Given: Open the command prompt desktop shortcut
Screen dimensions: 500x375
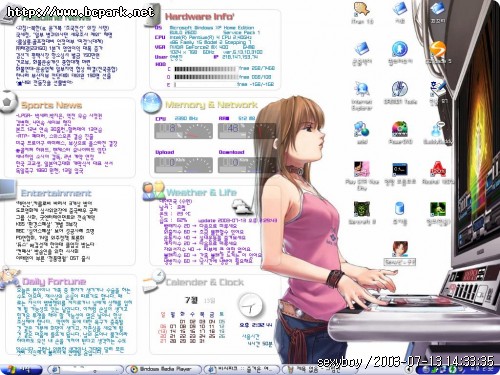Looking at the screenshot, I should pyautogui.click(x=400, y=170).
